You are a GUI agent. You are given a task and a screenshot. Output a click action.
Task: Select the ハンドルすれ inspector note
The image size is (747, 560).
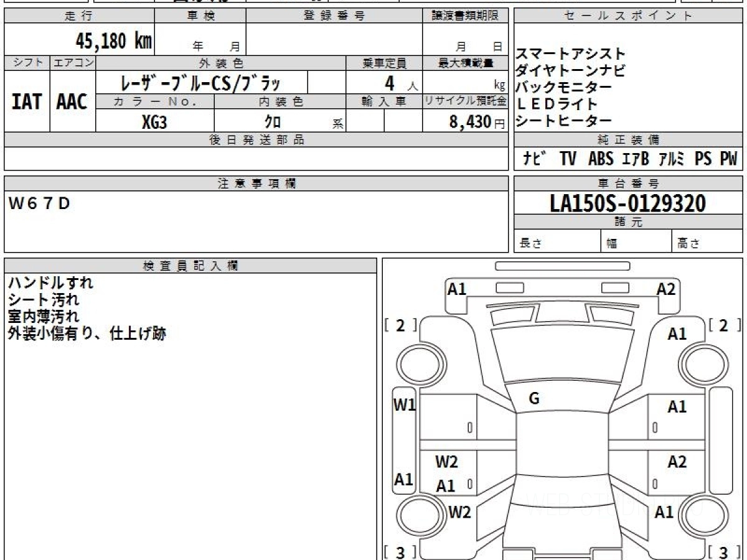[50, 282]
